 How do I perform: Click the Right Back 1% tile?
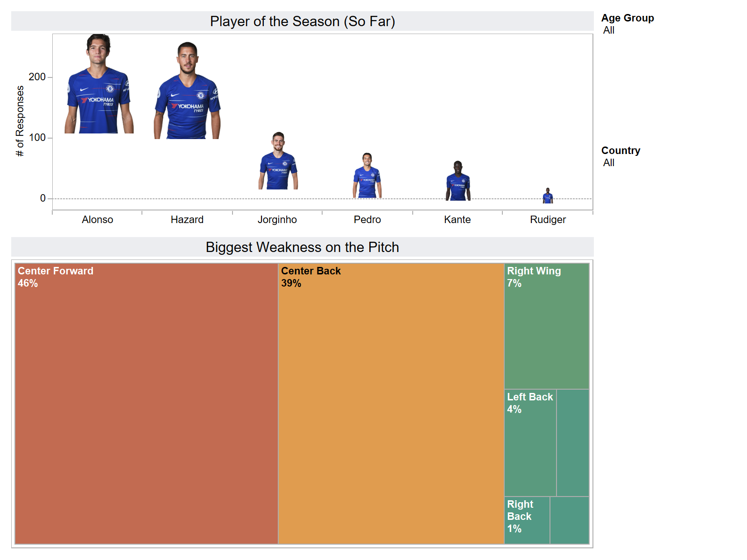527,520
